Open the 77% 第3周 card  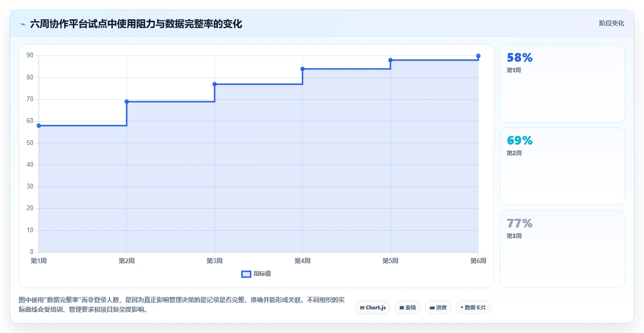tap(563, 249)
